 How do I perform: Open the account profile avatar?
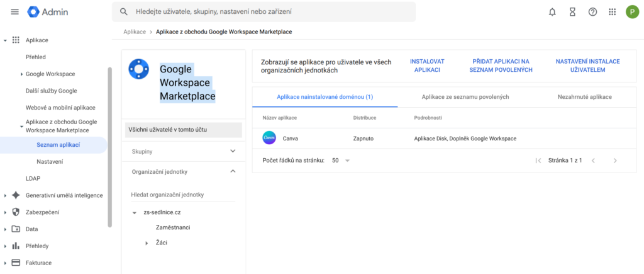[x=632, y=12]
